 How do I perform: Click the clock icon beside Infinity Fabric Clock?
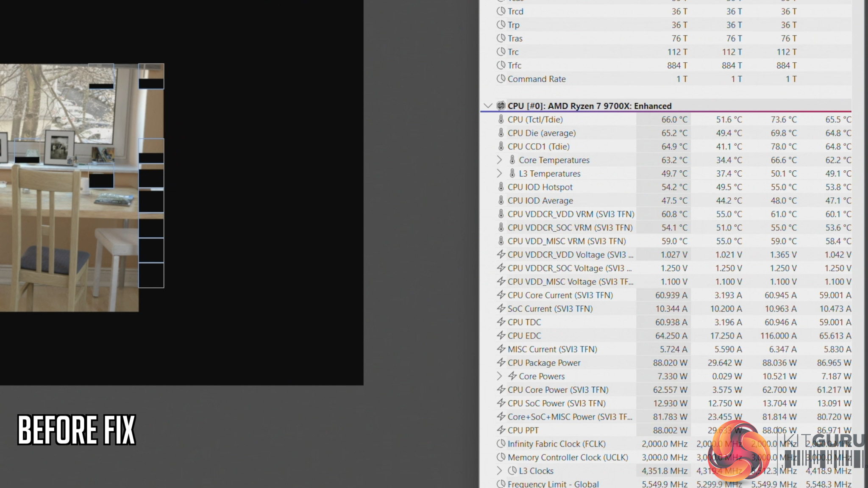[x=501, y=444]
